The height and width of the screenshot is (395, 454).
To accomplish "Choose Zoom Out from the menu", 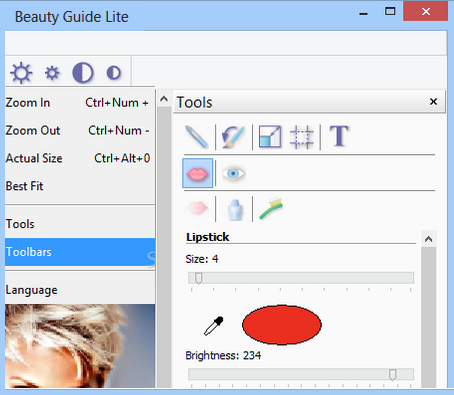I will coord(80,130).
